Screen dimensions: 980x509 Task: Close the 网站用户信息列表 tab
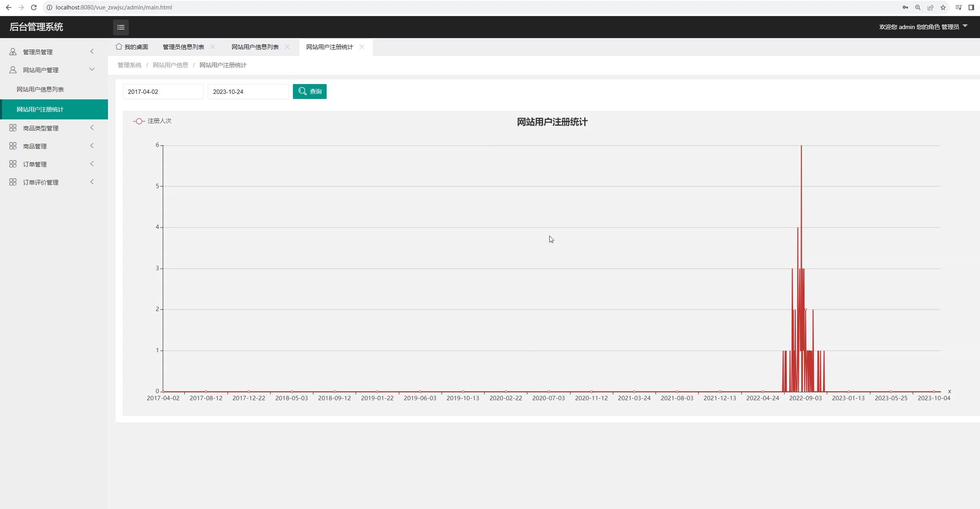click(287, 47)
